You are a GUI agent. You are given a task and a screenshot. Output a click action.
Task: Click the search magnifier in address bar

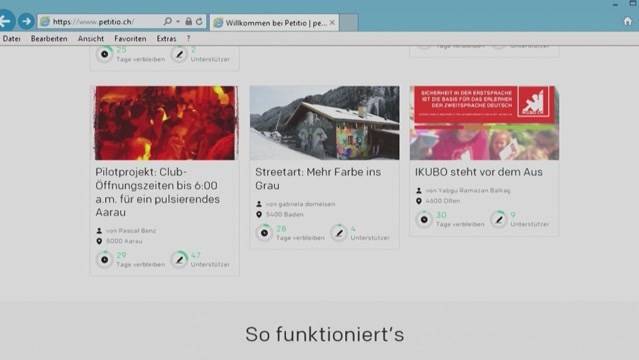167,21
